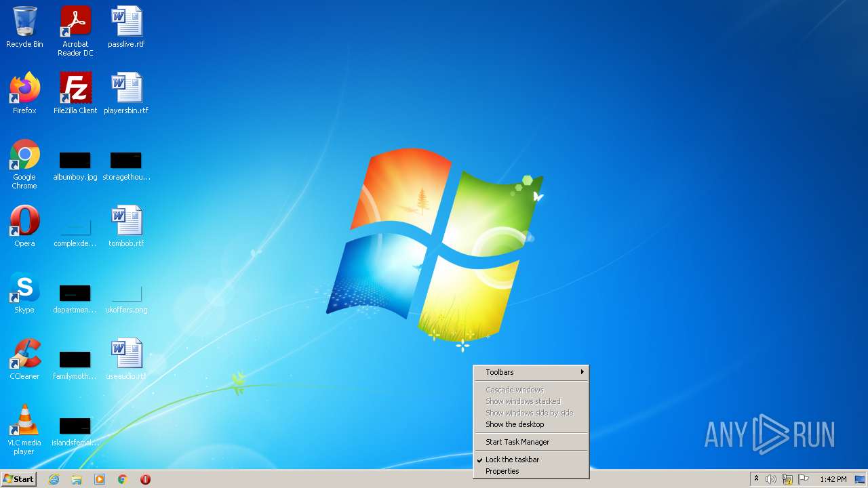Open Opera from the taskbar
The width and height of the screenshot is (868, 488).
(x=145, y=479)
